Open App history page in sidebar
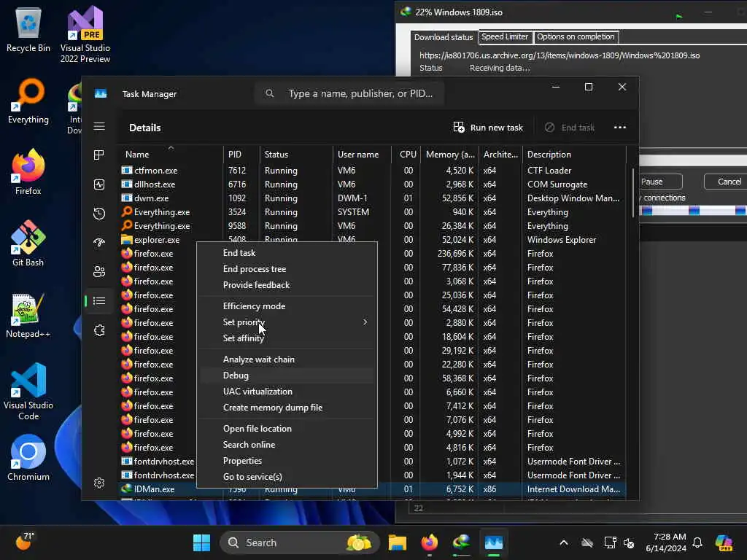This screenshot has height=560, width=747. pos(99,214)
